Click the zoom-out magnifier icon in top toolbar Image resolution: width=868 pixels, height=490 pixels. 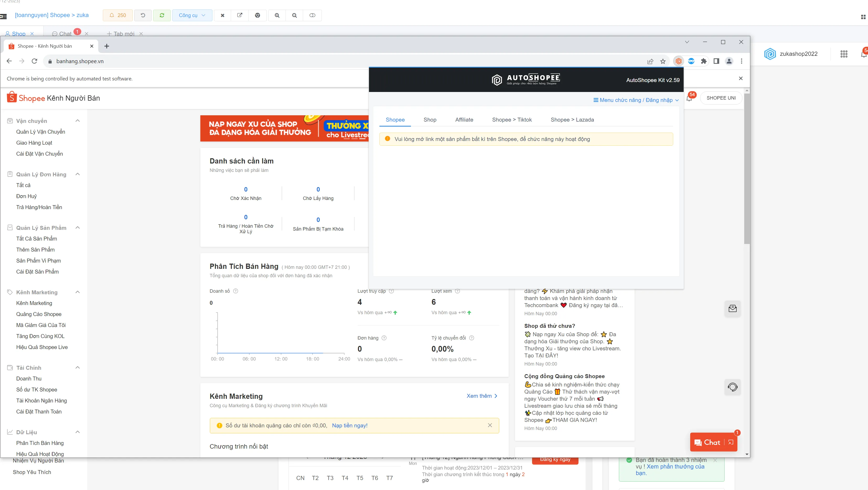pos(294,15)
